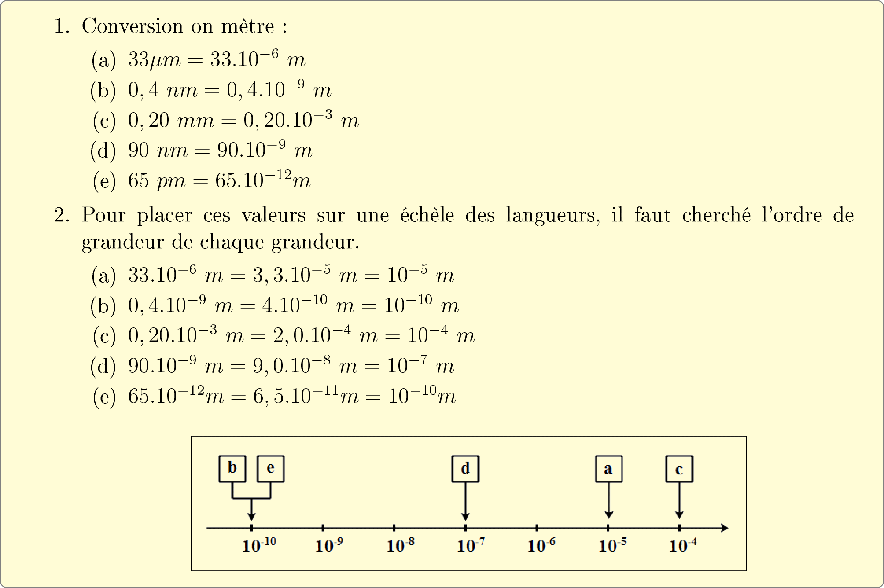
Task: Click the axis label 10⁻⁹
Action: click(329, 545)
